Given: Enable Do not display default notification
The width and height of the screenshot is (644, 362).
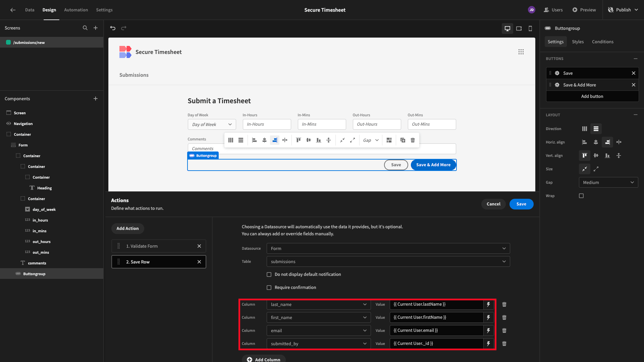Looking at the screenshot, I should (x=269, y=275).
